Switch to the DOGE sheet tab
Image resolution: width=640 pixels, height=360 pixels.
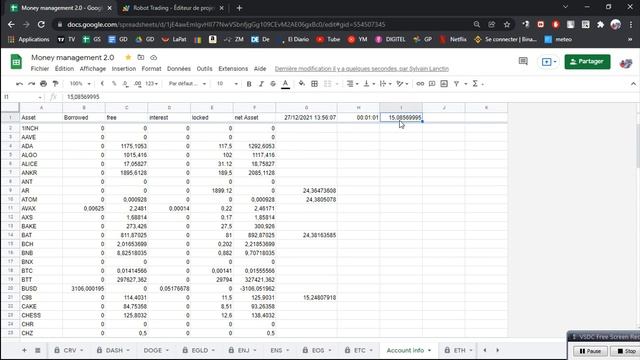(153, 350)
